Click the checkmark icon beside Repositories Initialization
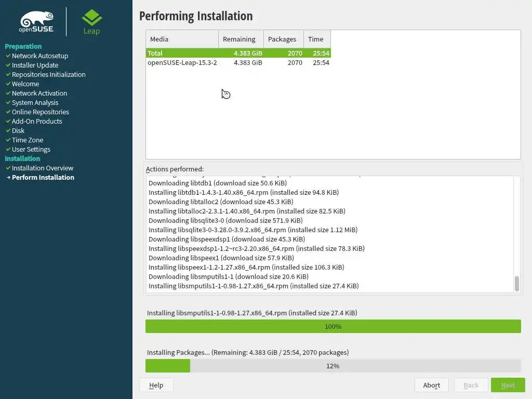This screenshot has height=399, width=532. [8, 74]
